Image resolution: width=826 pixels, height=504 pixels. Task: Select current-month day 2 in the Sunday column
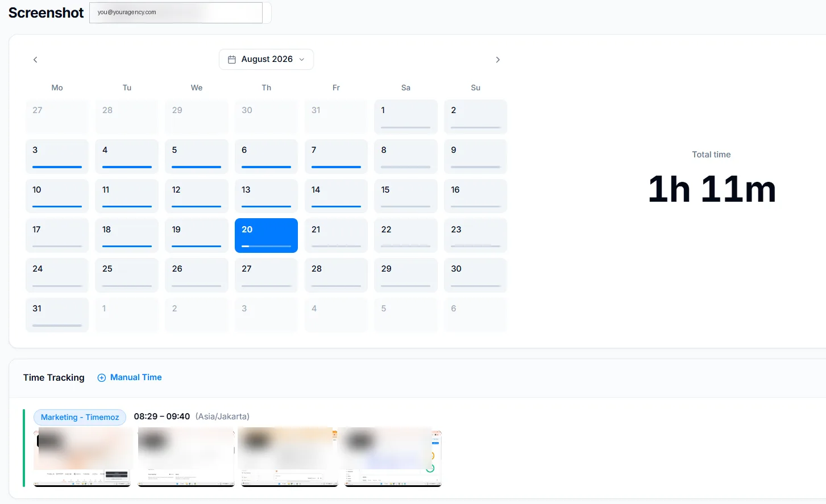click(475, 116)
